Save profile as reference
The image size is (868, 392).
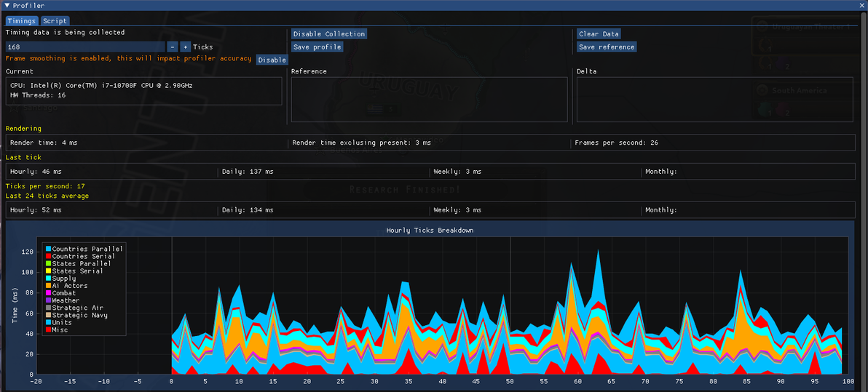[x=607, y=47]
